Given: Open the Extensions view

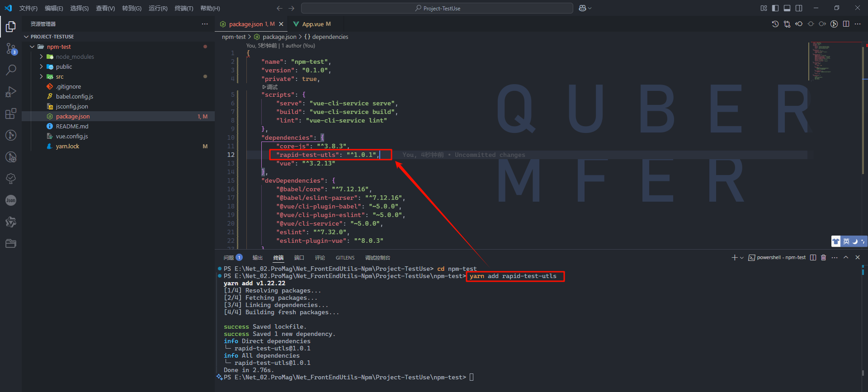Looking at the screenshot, I should pos(11,113).
